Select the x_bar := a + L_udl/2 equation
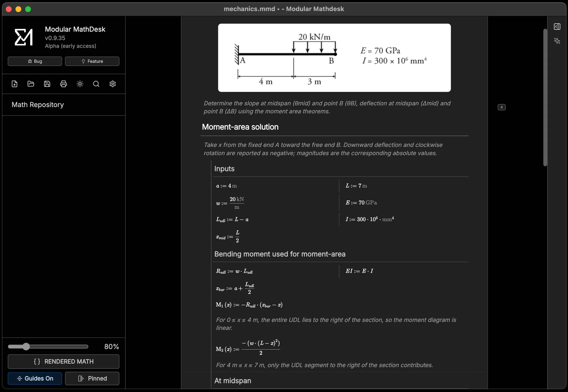 point(235,288)
